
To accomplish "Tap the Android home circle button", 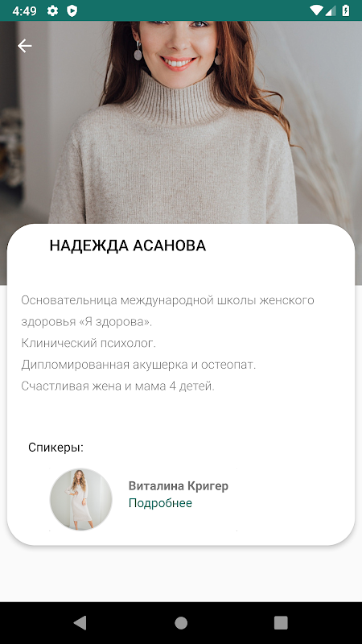I will pos(181,622).
